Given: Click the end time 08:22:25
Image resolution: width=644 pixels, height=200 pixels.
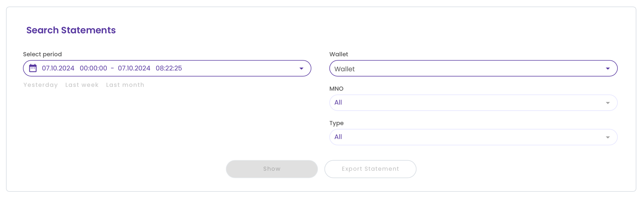Looking at the screenshot, I should [169, 68].
